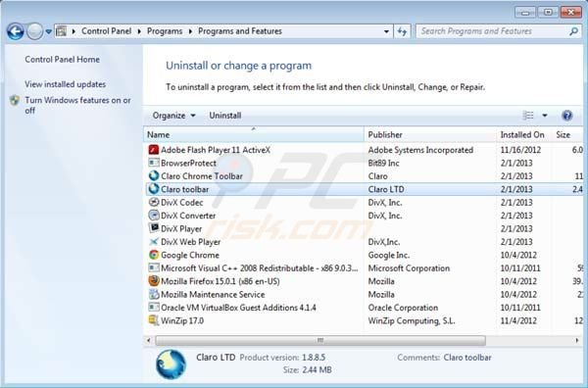
Task: Click the blue Help icon
Action: (567, 116)
